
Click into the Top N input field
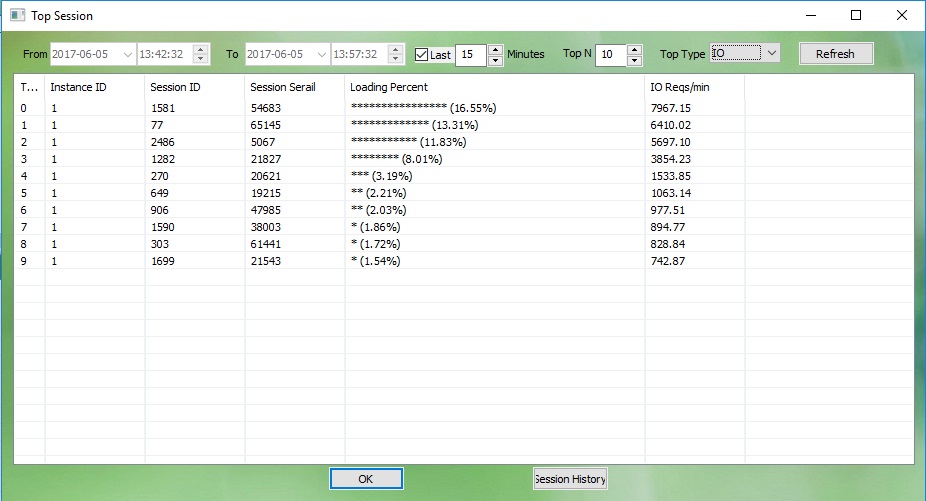(x=609, y=55)
